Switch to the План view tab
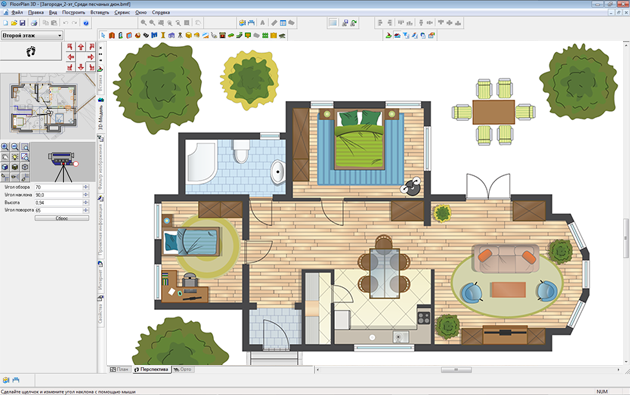This screenshot has width=630, height=395. [119, 369]
